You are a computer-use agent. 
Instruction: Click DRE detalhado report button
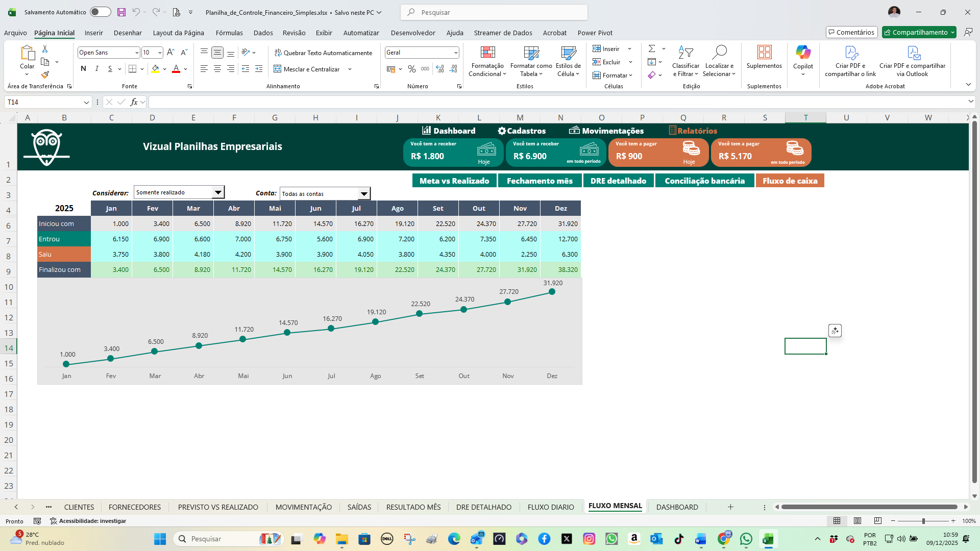point(618,181)
